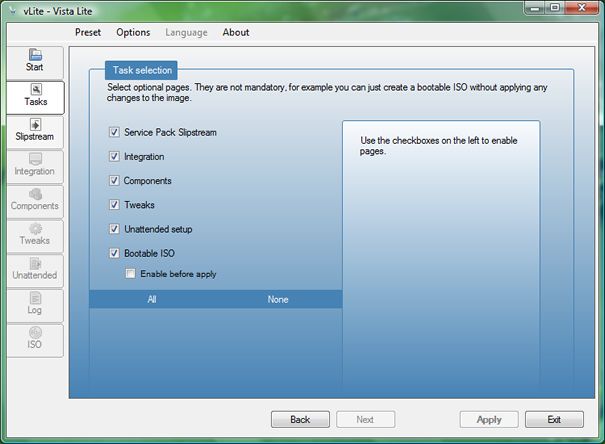605x444 pixels.
Task: Uncheck the Components task checkbox
Action: 114,180
